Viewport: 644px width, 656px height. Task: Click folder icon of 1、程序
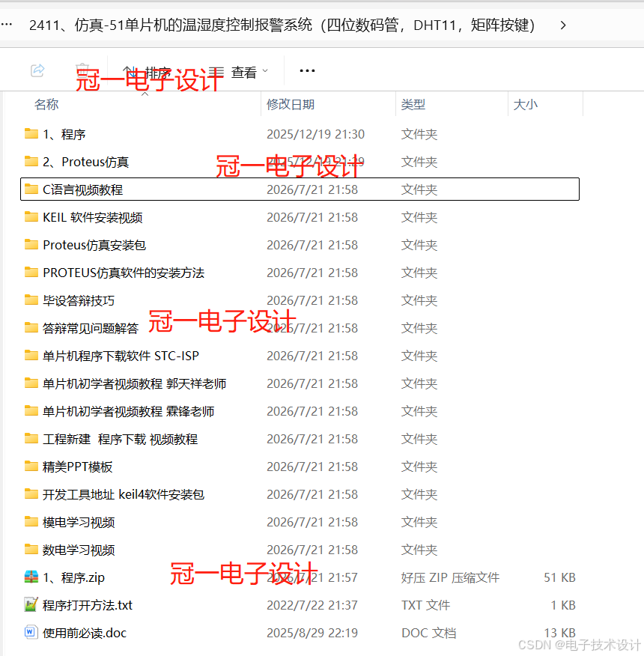click(x=31, y=134)
